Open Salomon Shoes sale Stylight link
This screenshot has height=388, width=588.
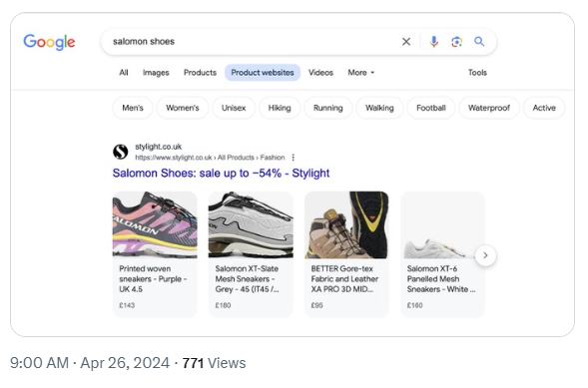point(221,173)
